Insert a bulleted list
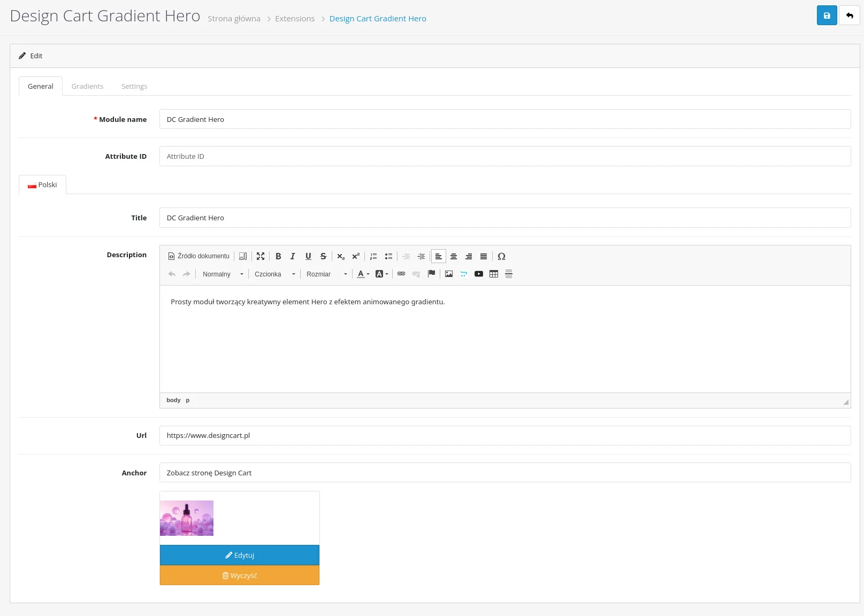864x616 pixels. tap(388, 256)
